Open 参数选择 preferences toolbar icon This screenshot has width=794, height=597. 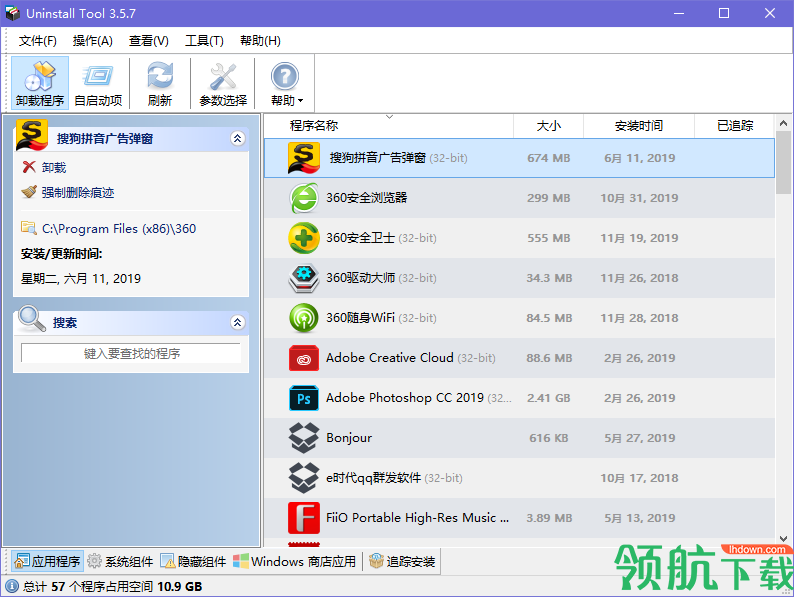pos(223,84)
